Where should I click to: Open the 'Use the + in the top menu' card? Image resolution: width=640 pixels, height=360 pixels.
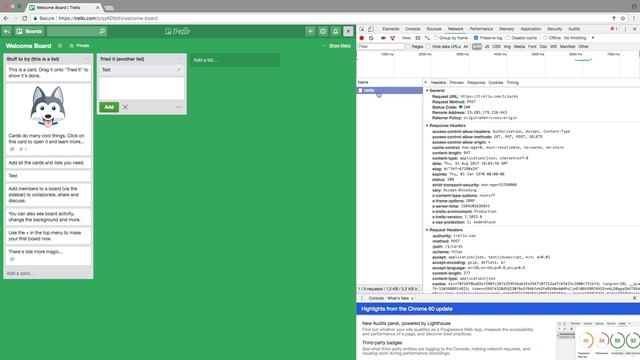pos(48,236)
